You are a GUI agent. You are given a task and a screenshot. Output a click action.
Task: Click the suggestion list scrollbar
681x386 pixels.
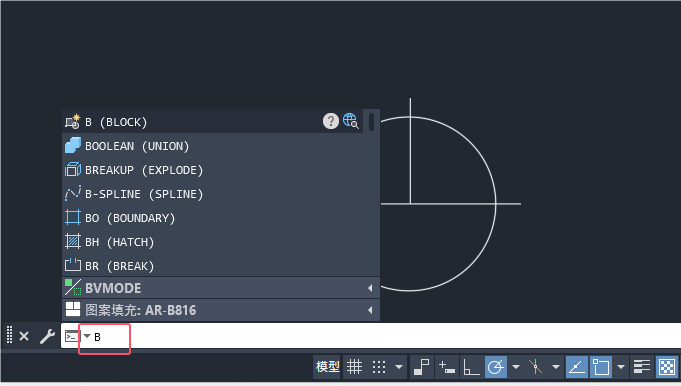click(x=371, y=122)
